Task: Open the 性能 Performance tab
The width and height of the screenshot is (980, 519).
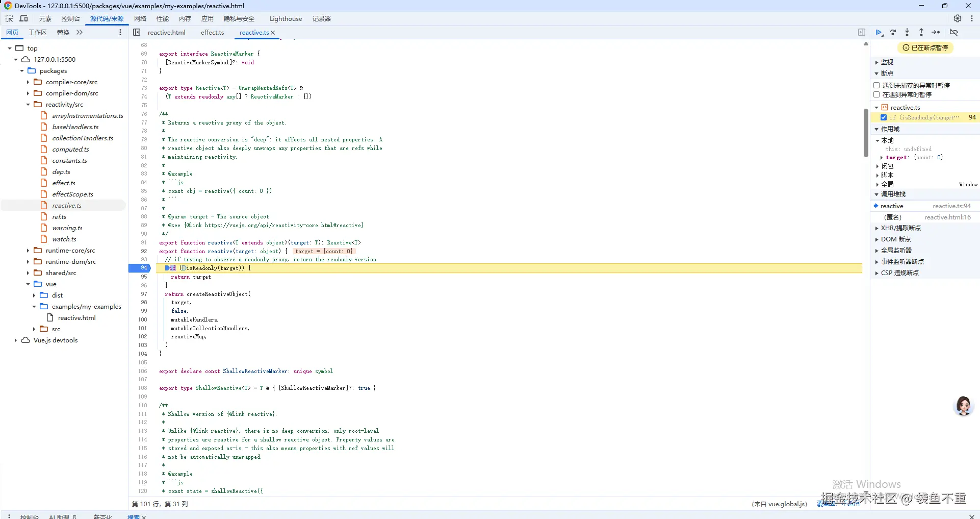Action: [x=163, y=19]
